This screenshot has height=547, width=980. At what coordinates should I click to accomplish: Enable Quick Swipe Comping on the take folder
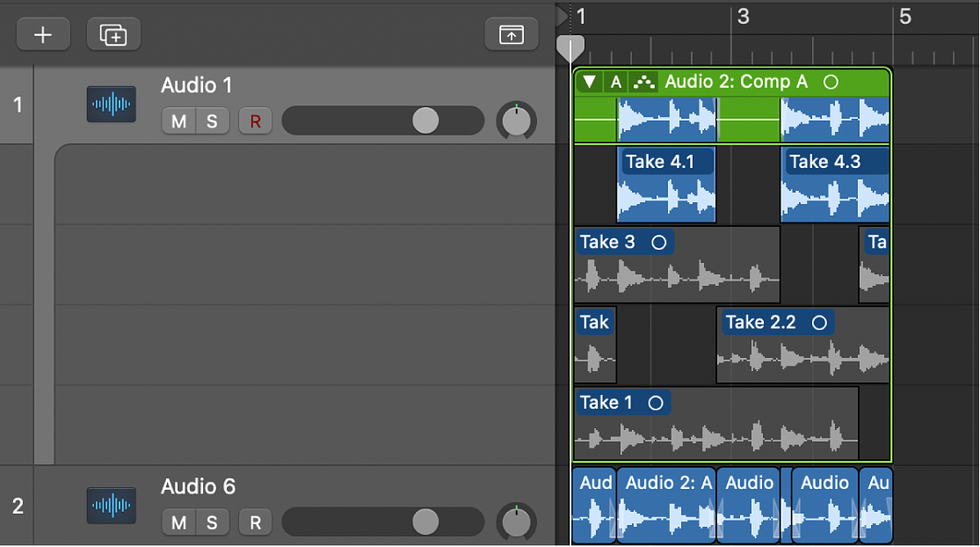642,82
